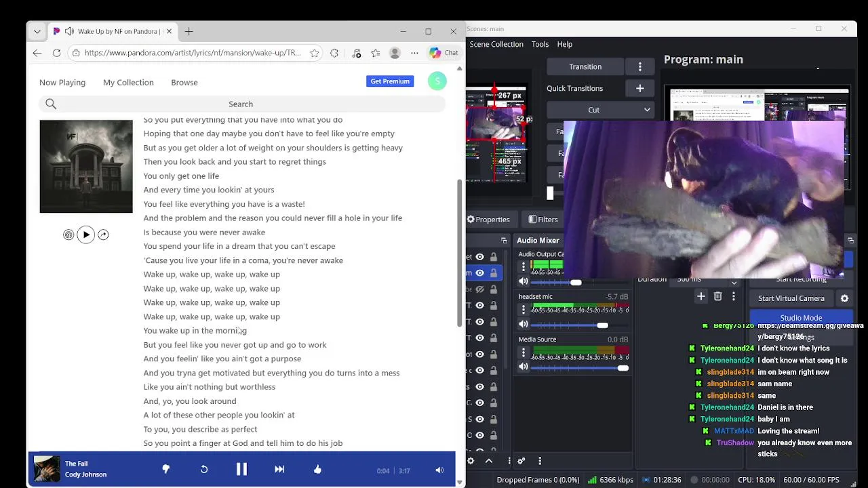This screenshot has height=488, width=868.
Task: Open source Properties in OBS
Action: 488,220
